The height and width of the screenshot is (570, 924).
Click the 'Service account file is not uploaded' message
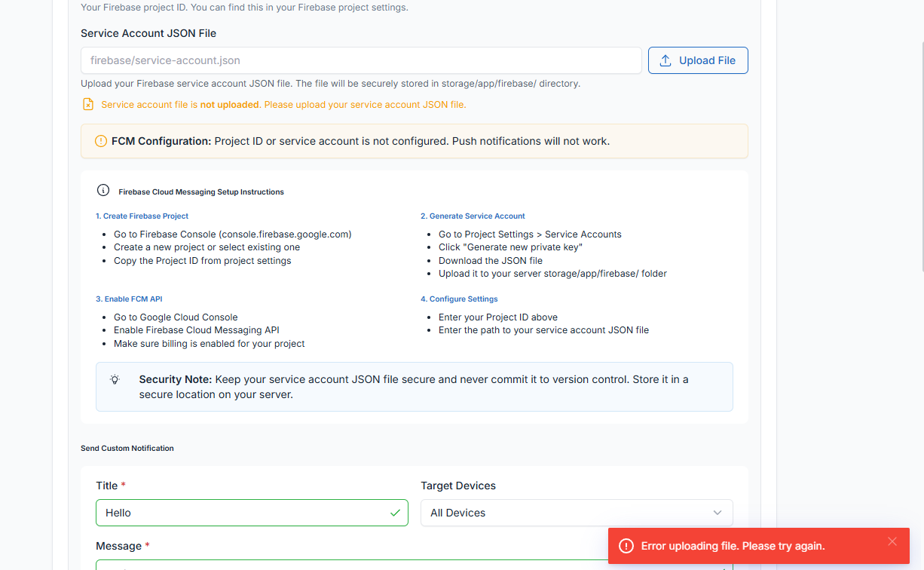coord(283,105)
